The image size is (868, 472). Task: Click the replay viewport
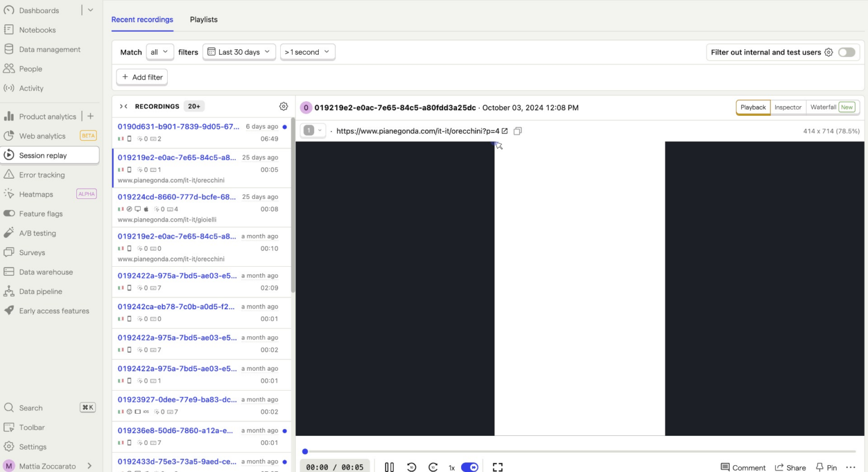[580, 288]
